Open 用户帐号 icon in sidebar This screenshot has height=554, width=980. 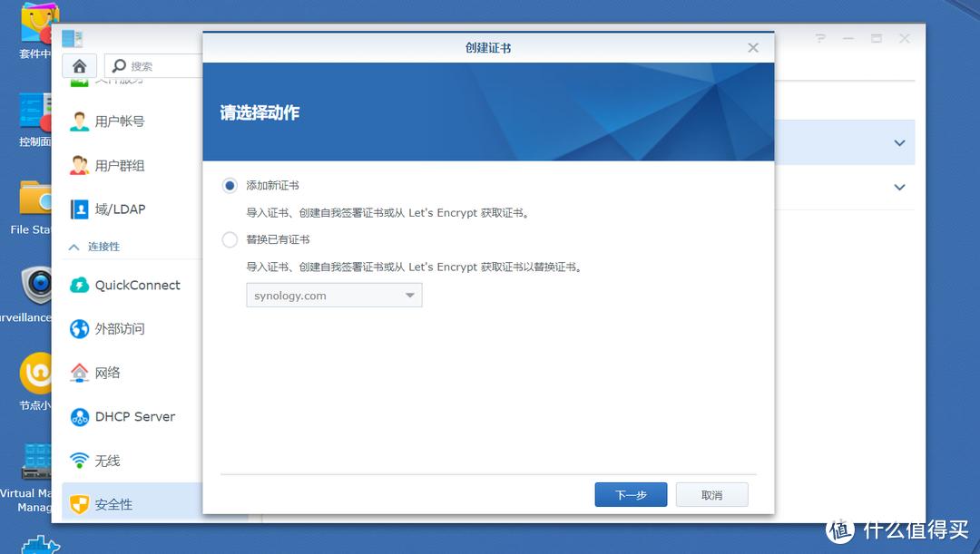click(79, 121)
